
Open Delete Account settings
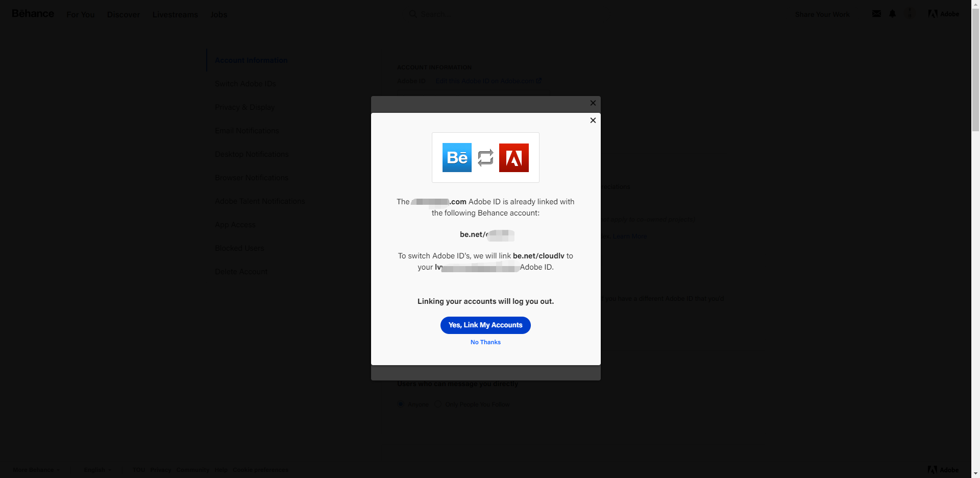pyautogui.click(x=241, y=272)
